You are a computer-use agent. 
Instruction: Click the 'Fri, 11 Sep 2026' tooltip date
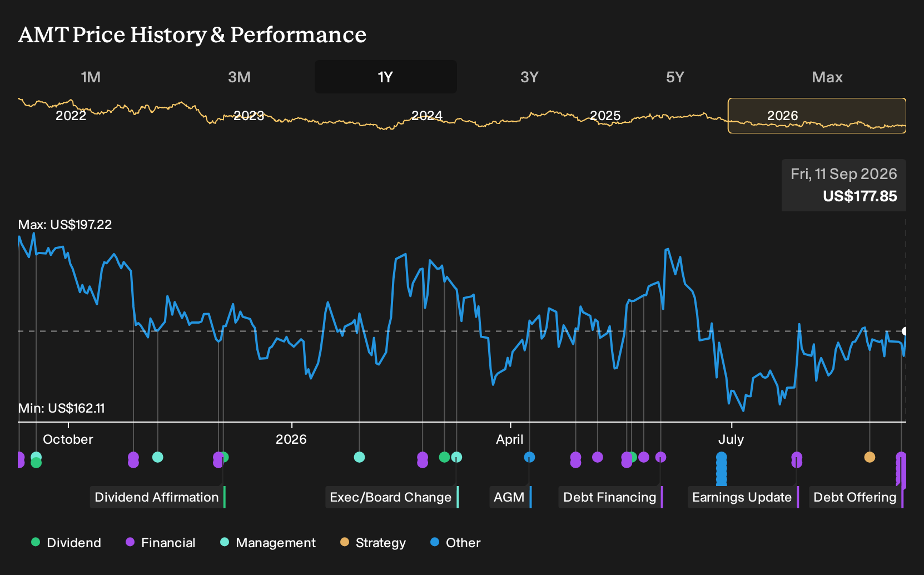(x=844, y=174)
